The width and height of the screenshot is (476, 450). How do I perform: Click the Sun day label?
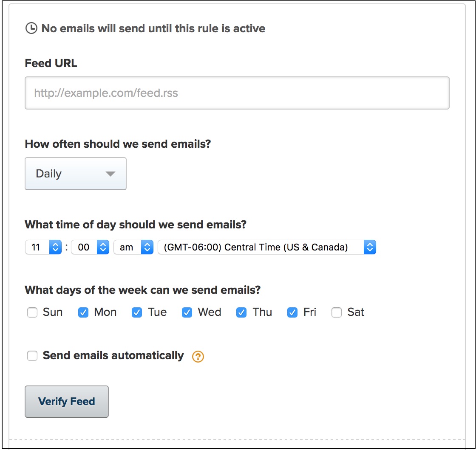[x=53, y=312]
